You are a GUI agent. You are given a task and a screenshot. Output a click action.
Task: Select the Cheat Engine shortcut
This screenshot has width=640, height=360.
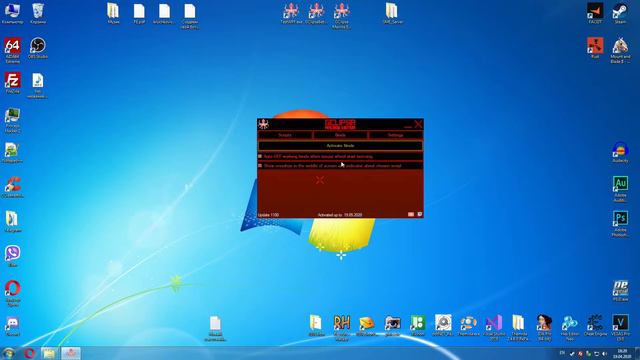coord(595,326)
